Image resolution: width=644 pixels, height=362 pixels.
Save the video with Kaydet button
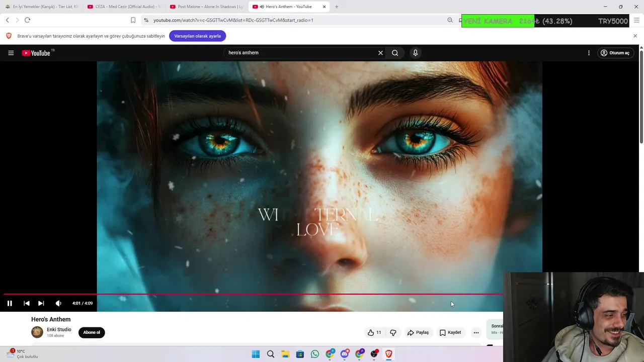[x=450, y=332]
